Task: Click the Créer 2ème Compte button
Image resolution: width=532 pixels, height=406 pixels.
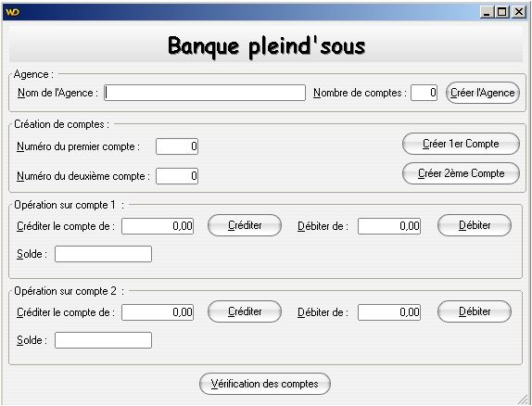Action: [461, 173]
